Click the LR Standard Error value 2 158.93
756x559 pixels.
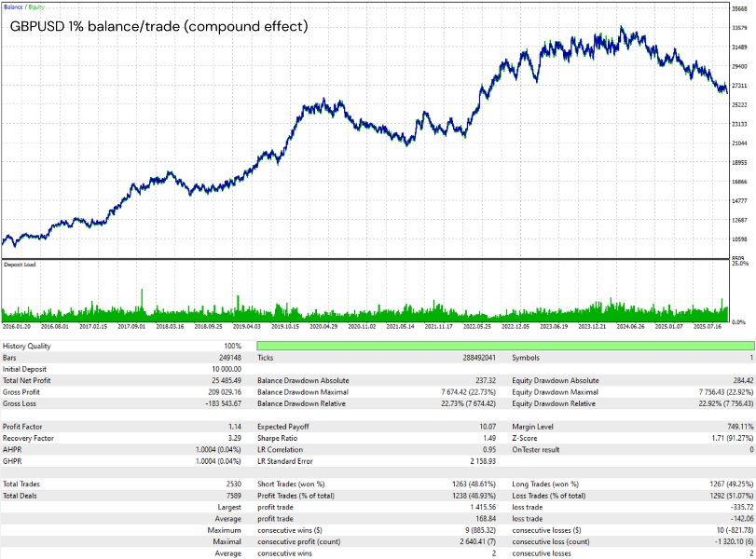coord(483,461)
